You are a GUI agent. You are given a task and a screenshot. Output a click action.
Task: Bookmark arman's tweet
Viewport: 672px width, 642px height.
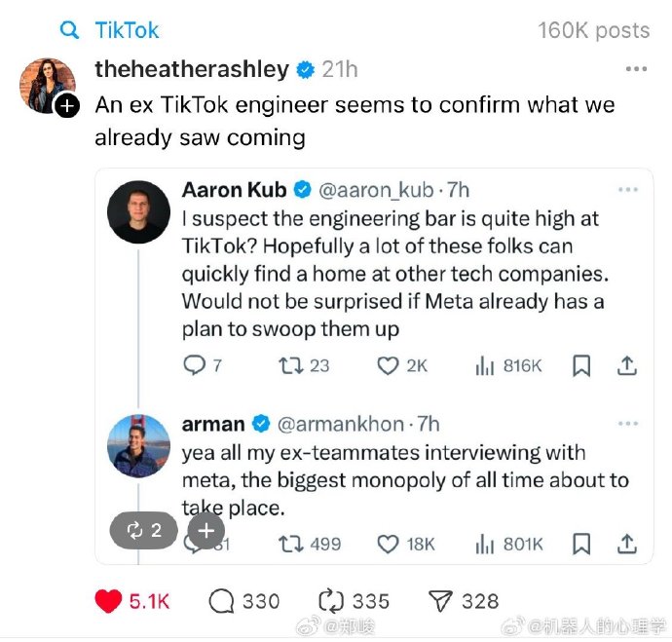581,543
